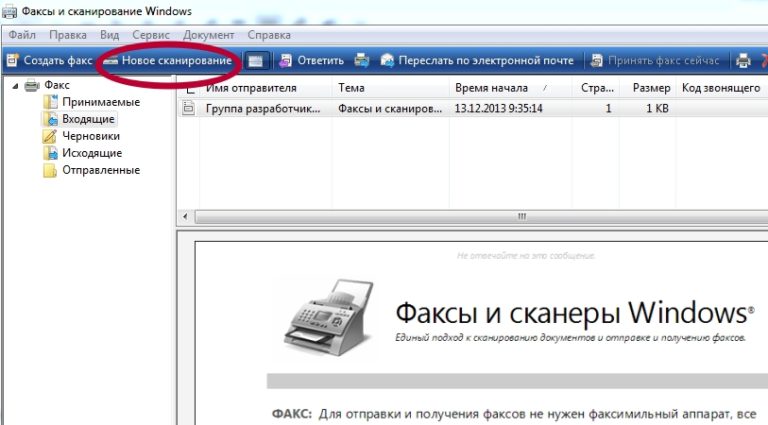This screenshot has width=768, height=425.
Task: Click the Черновики pencil folder icon
Action: point(50,136)
